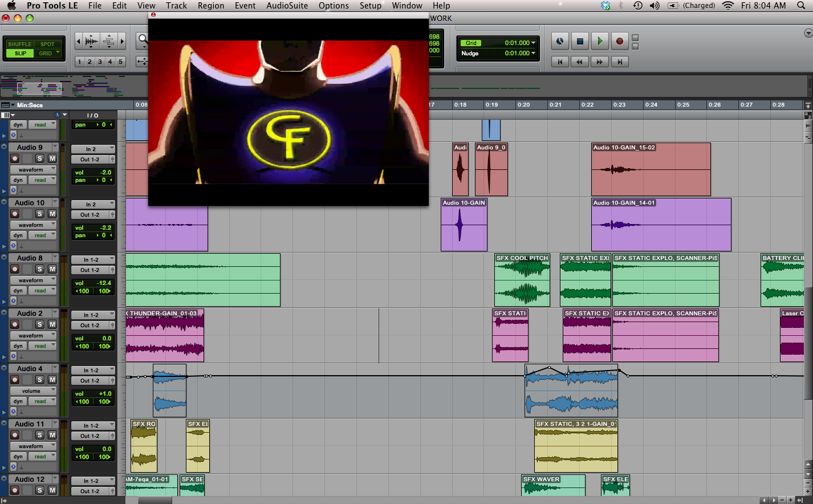813x504 pixels.
Task: Open the Setup menu
Action: pos(371,6)
